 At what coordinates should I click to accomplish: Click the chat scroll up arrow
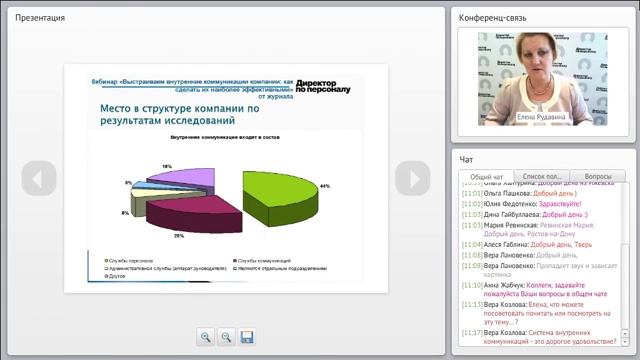(x=624, y=333)
